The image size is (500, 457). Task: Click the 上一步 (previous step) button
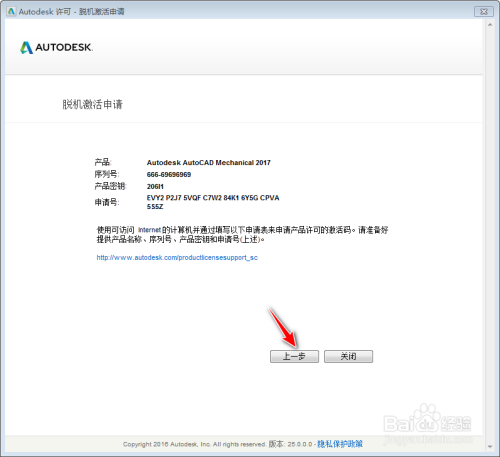294,356
